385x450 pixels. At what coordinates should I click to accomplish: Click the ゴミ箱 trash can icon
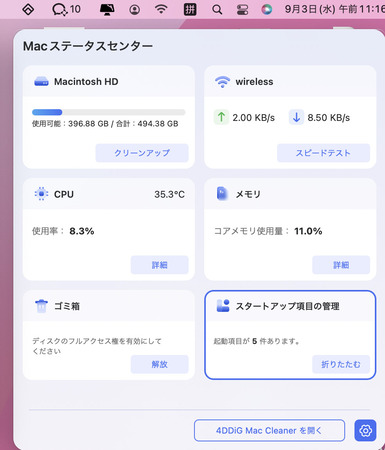(41, 306)
